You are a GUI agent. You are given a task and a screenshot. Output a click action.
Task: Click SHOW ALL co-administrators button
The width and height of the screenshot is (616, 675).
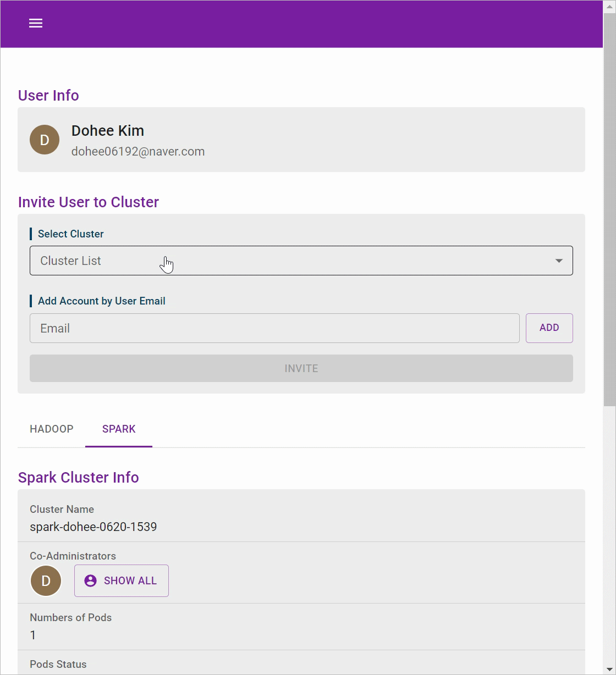click(122, 580)
